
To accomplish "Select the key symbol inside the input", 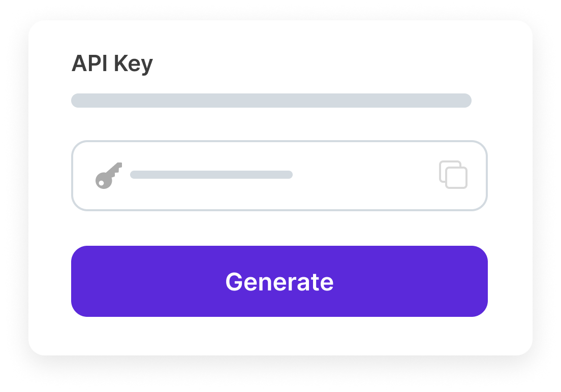I will (x=108, y=175).
